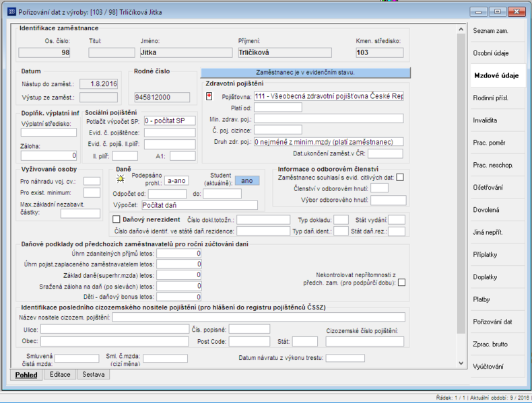Click the vertical scrollbar thumb of the form

(461, 183)
